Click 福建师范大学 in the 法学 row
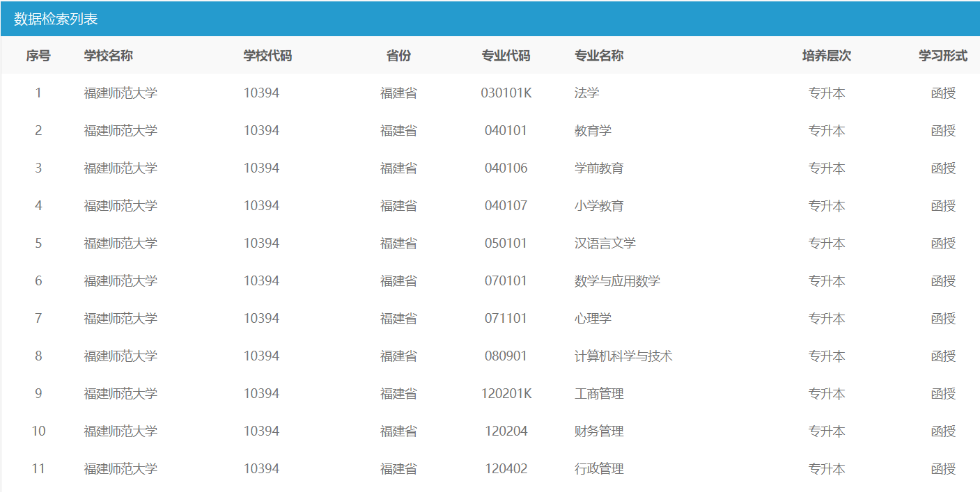 (120, 93)
